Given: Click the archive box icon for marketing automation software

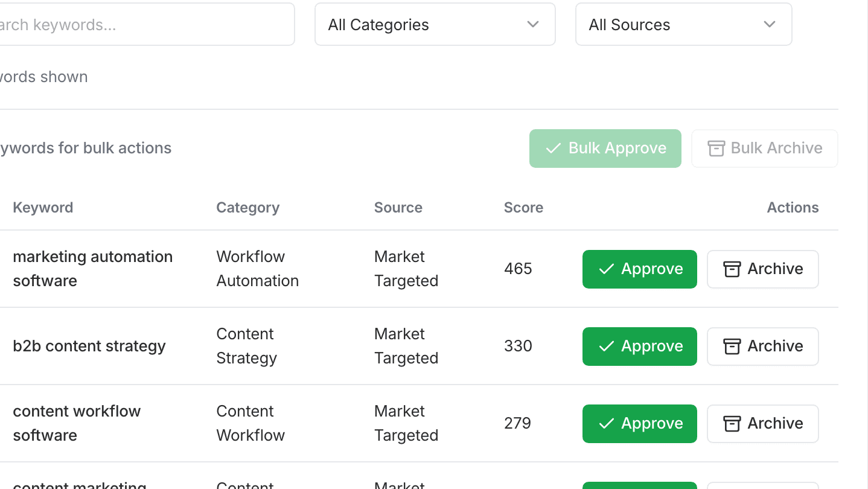Looking at the screenshot, I should point(732,269).
